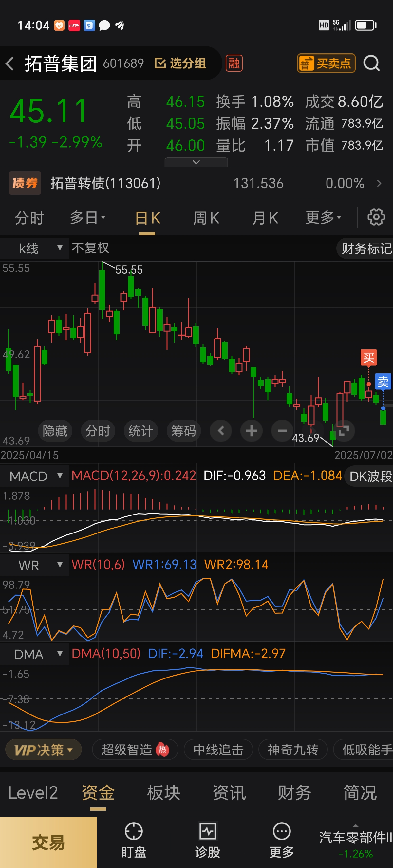Tap the 45.11 current price
Screen dimensions: 393x868
coord(49,111)
